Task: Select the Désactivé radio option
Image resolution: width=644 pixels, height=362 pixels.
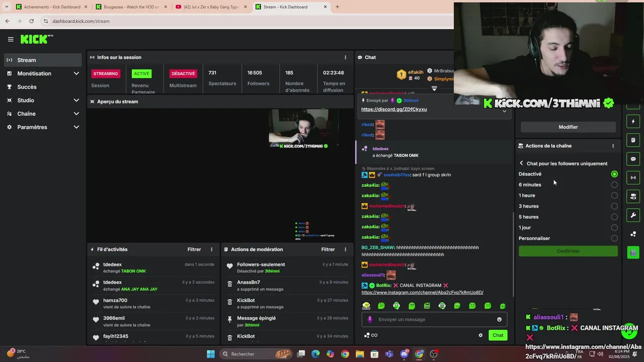Action: [614, 174]
